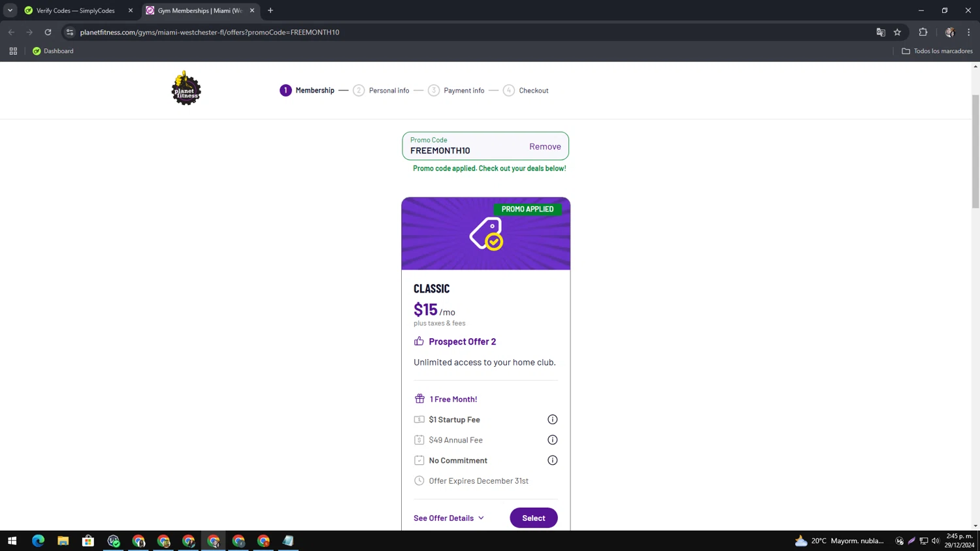Open info icon for No Commitment
Image resolution: width=980 pixels, height=551 pixels.
(x=552, y=460)
